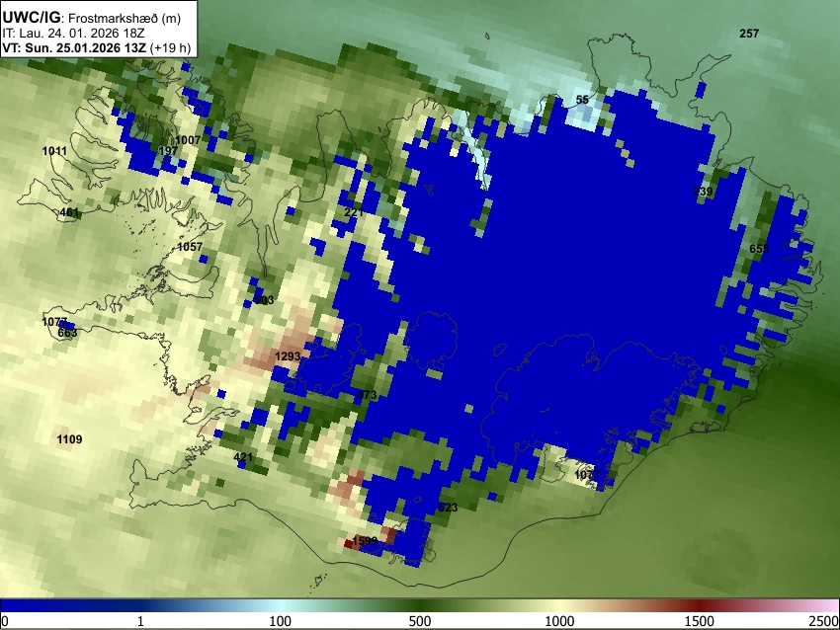This screenshot has height=630, width=840.
Task: Click the IT: Lau. 24. 01. 2026 18Z line
Action: point(73,34)
